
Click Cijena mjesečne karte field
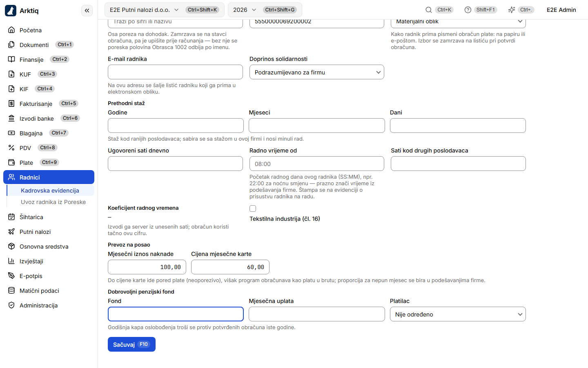click(x=230, y=267)
